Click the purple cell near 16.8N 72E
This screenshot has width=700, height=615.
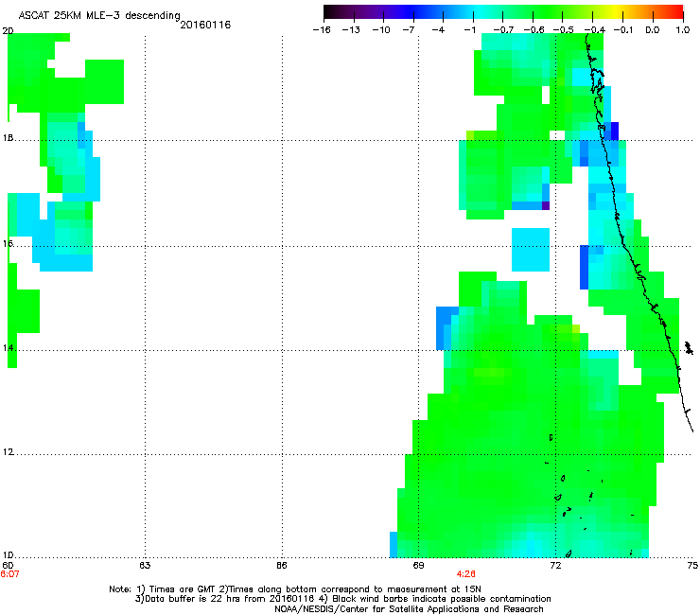coord(546,205)
